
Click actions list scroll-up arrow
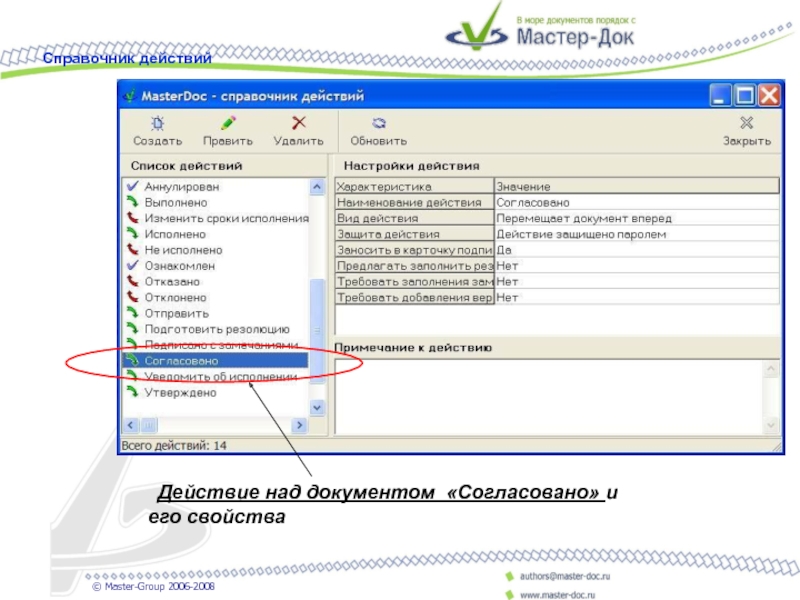point(317,187)
